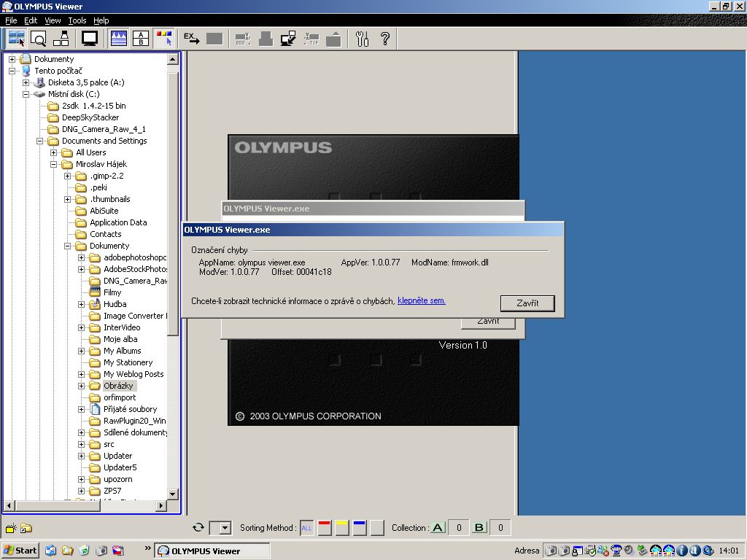This screenshot has width=747, height=560.
Task: Open the wrench options tool icon
Action: point(362,39)
